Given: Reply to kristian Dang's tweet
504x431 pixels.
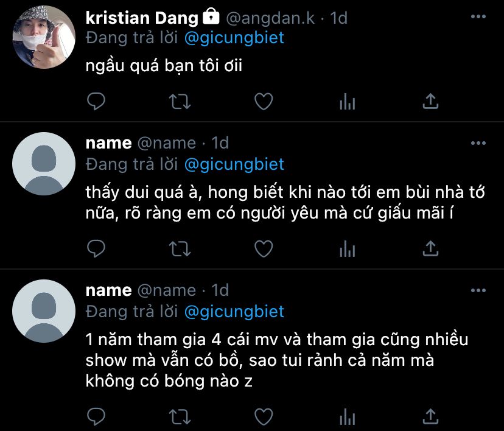Looking at the screenshot, I should pos(96,101).
